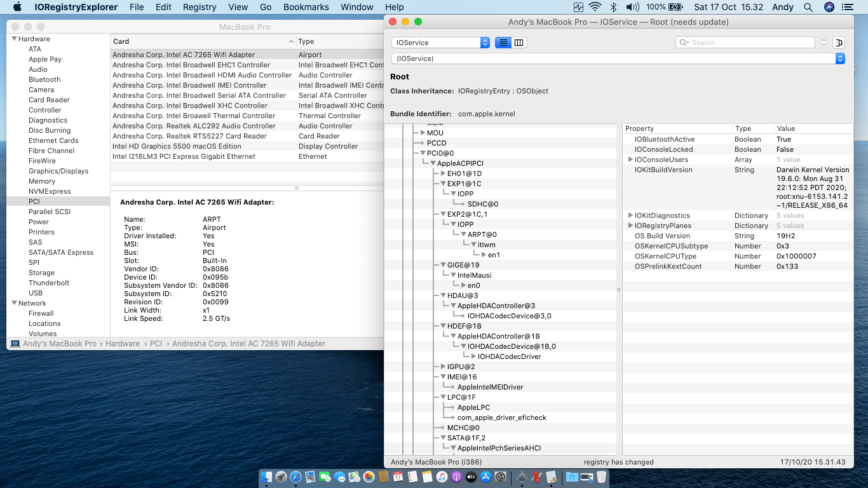Viewport: 868px width, 488px height.
Task: Open the Go menu
Action: pos(266,7)
